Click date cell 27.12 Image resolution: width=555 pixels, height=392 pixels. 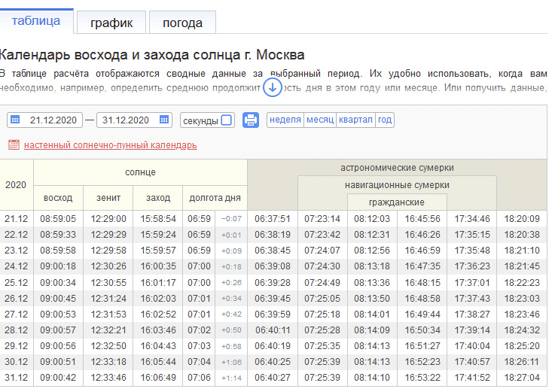17,315
